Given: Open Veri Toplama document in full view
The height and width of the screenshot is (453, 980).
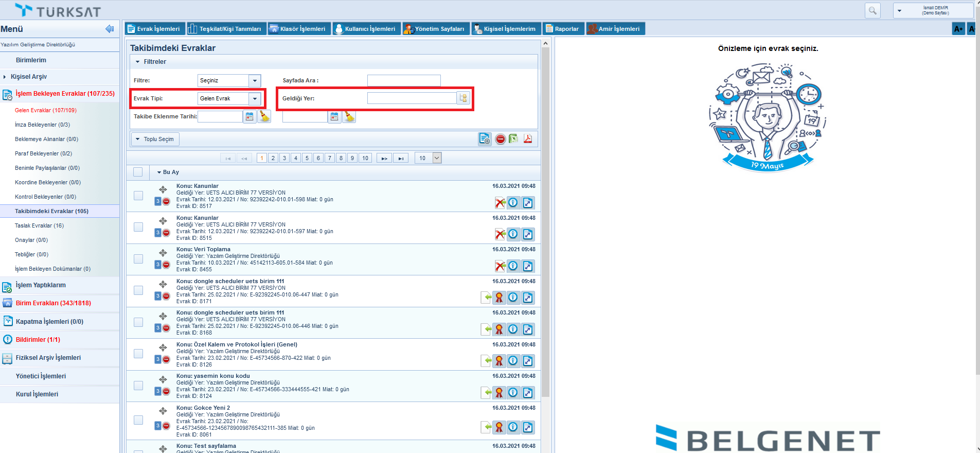Looking at the screenshot, I should pos(528,266).
